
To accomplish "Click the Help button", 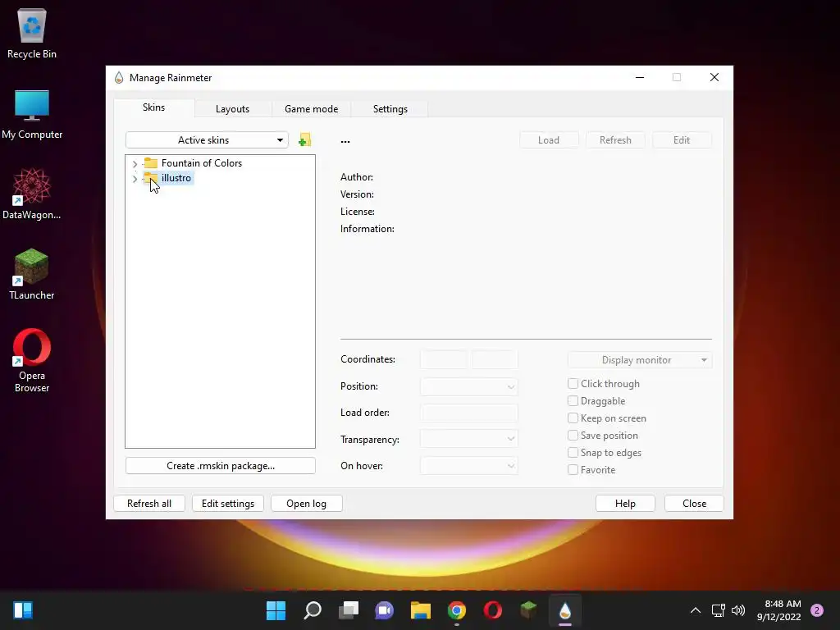I will (624, 503).
